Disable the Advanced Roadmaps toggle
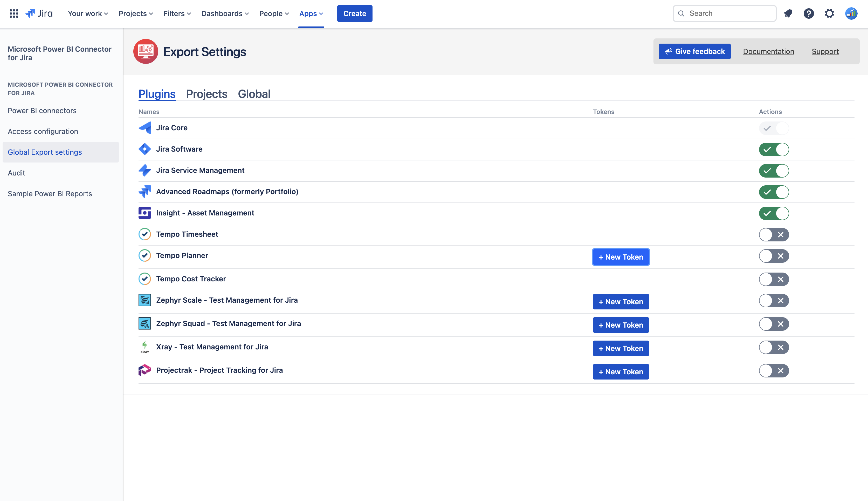Viewport: 868px width, 501px height. (774, 192)
